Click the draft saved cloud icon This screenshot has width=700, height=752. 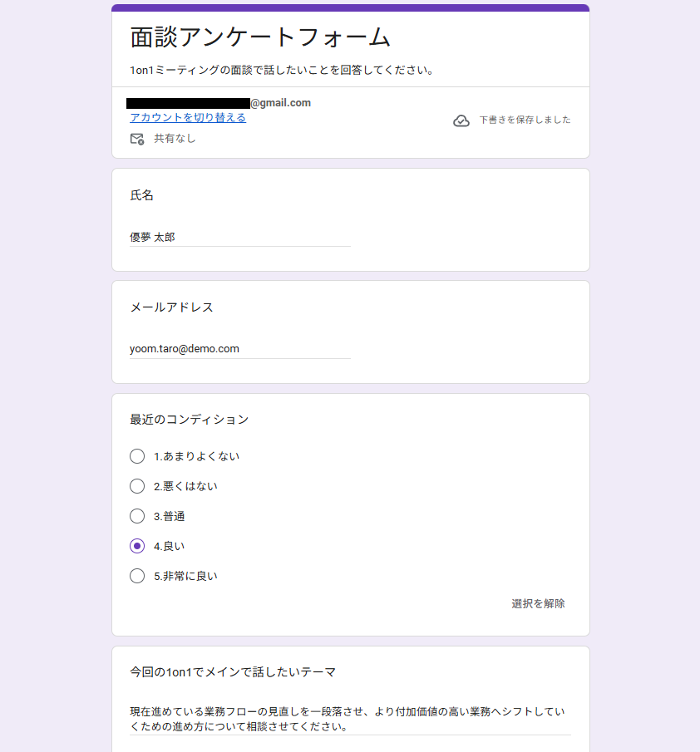click(x=461, y=120)
